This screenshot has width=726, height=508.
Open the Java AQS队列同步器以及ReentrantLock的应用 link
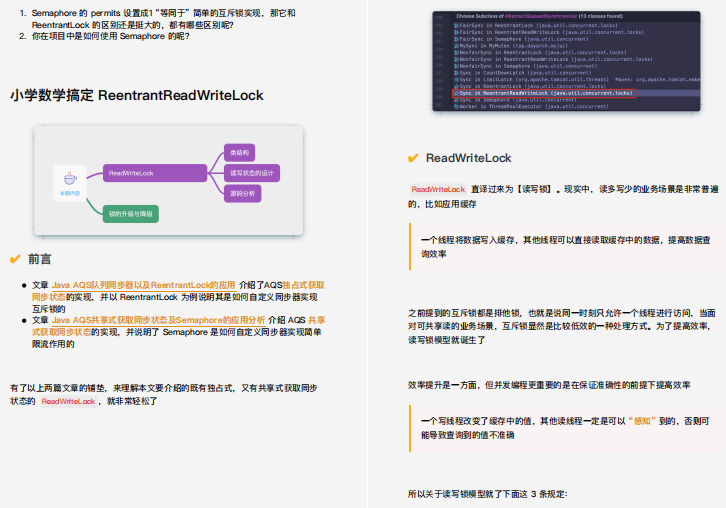click(144, 285)
